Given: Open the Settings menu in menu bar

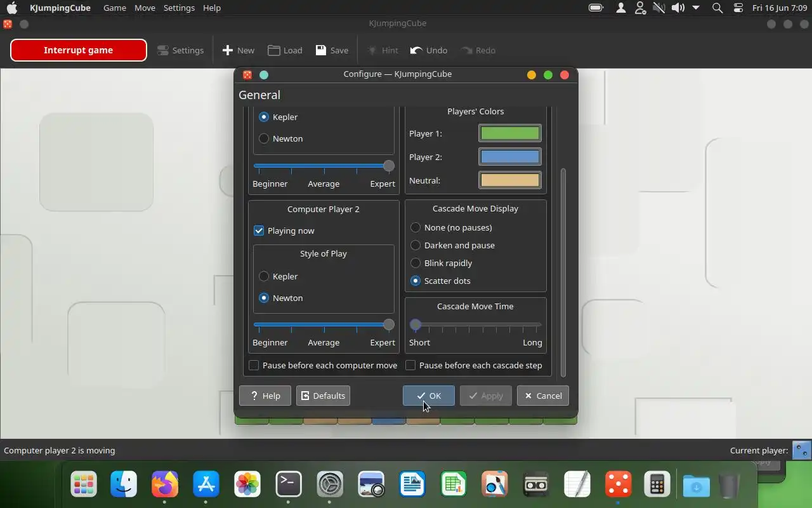Looking at the screenshot, I should [179, 8].
